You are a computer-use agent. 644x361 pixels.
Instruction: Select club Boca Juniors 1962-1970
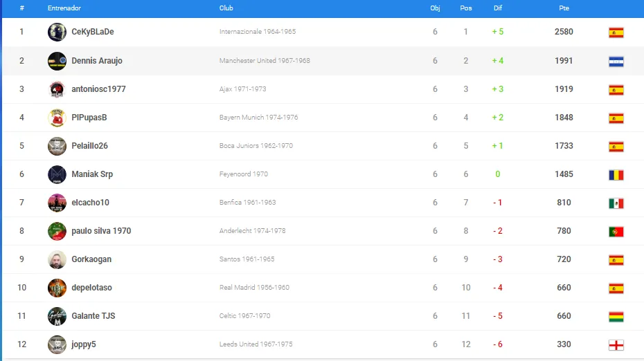click(x=256, y=146)
